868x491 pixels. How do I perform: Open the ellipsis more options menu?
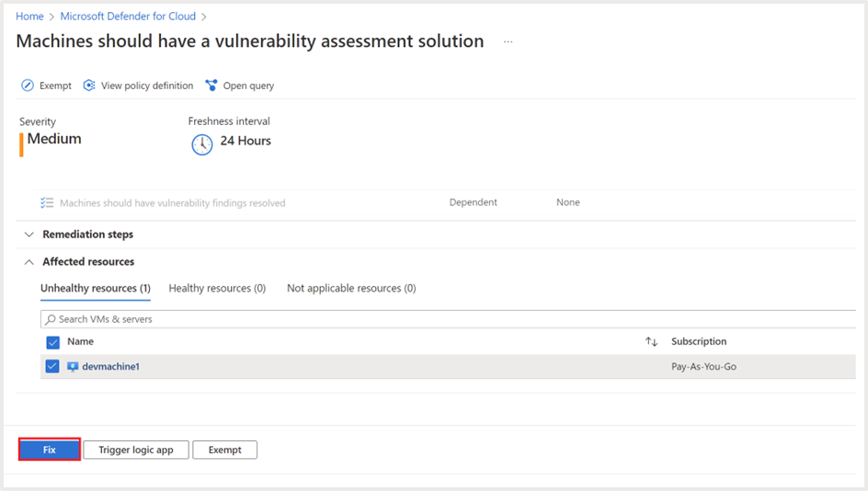pyautogui.click(x=508, y=42)
